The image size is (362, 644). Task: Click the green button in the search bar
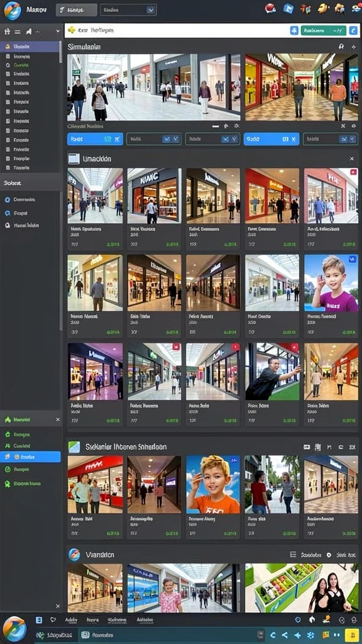[x=324, y=30]
